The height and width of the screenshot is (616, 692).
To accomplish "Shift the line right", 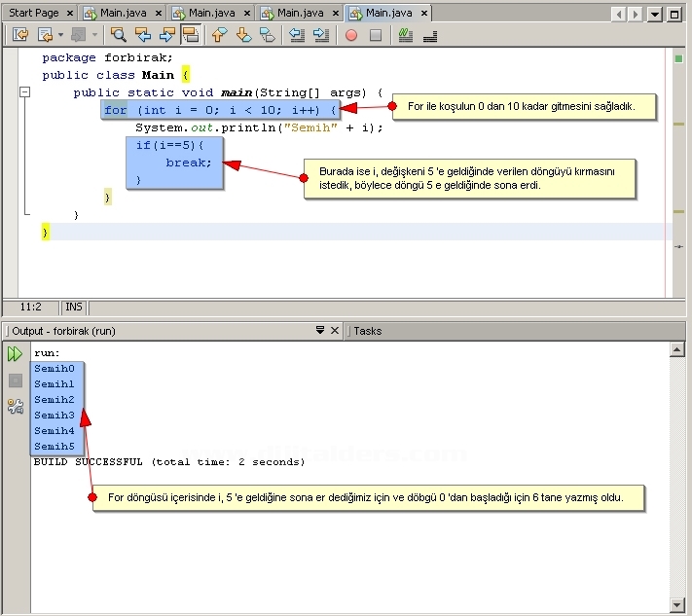I will click(321, 34).
